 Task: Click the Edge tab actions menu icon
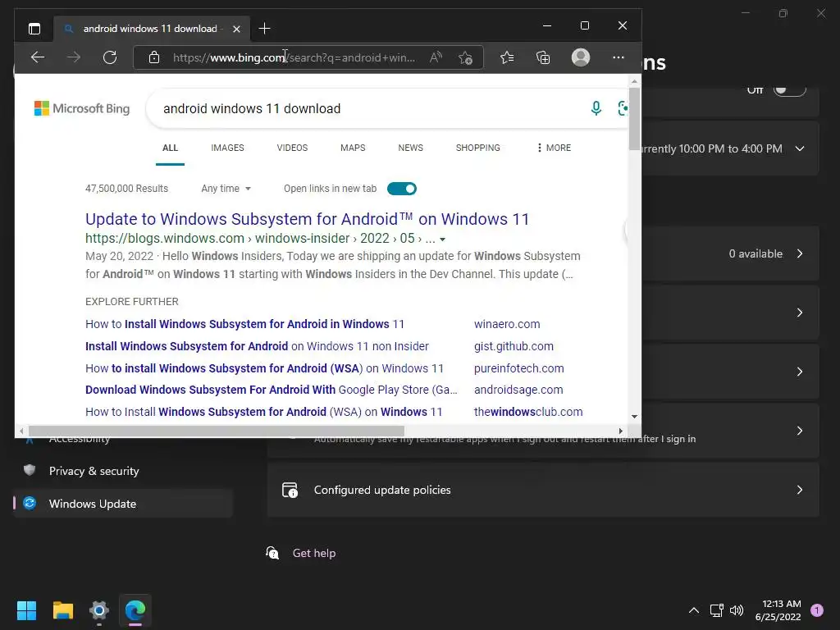tap(34, 29)
